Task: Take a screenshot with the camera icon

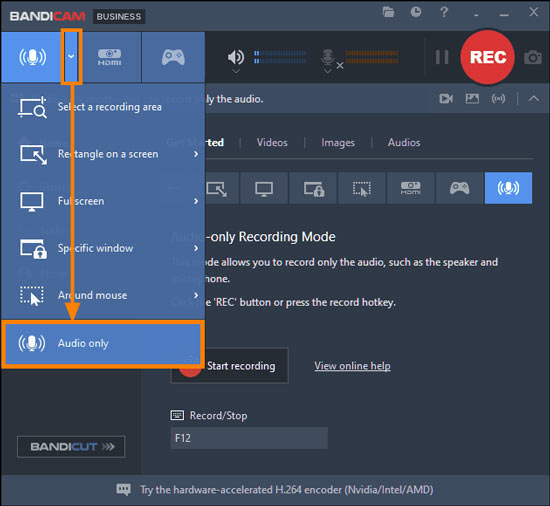Action: (x=533, y=57)
